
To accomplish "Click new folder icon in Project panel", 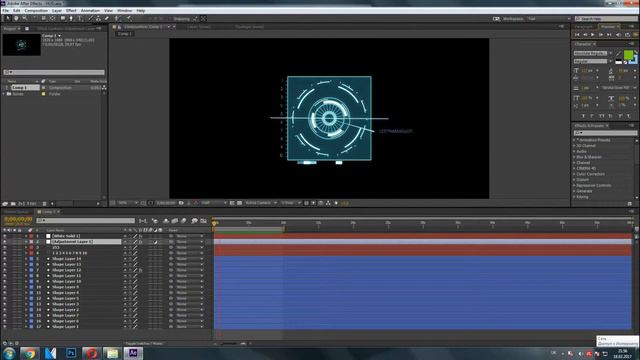I will pos(13,203).
